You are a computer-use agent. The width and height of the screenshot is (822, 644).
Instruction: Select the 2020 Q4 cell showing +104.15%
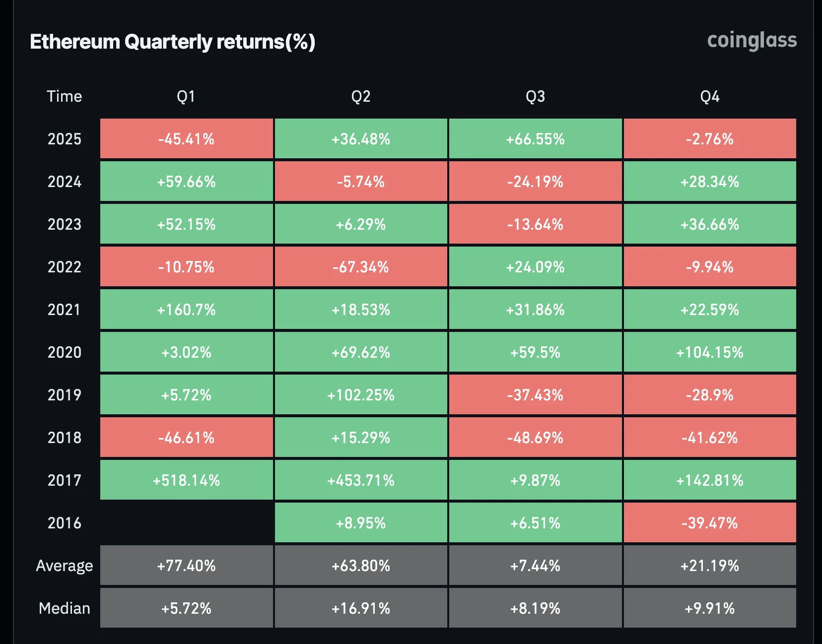point(710,352)
